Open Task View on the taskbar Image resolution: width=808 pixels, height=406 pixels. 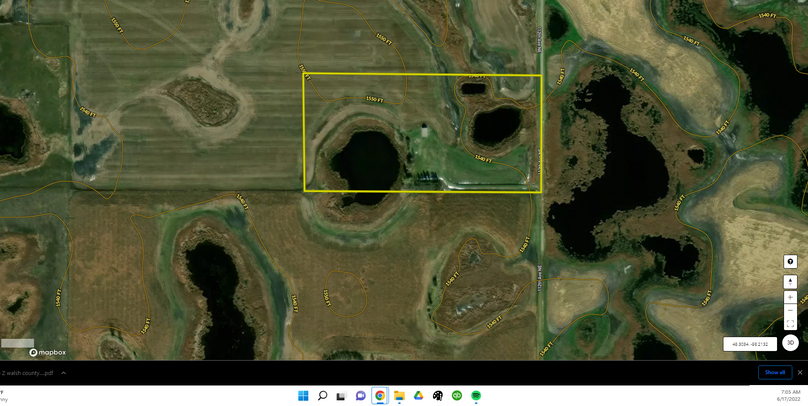(x=341, y=396)
